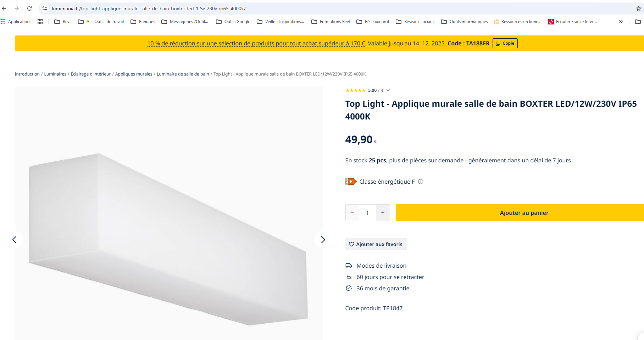Copy the promo code TA188FR
Viewport: 644px width, 340px height.
click(x=505, y=43)
